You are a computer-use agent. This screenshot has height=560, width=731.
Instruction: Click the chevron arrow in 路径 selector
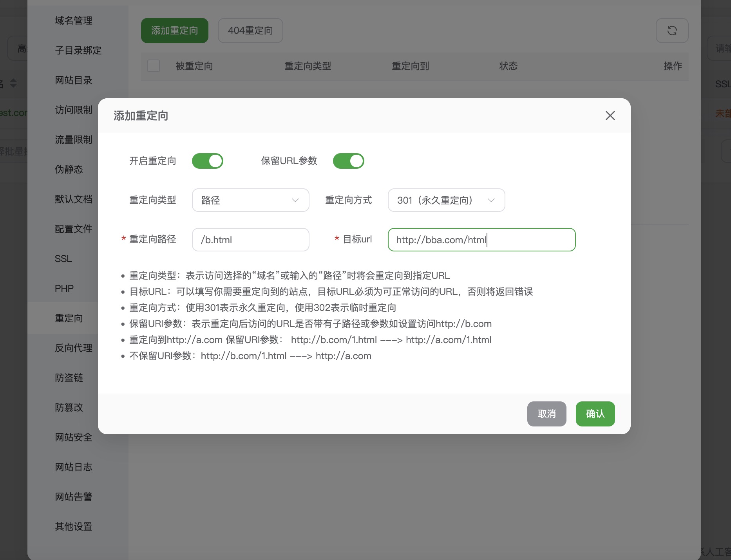(295, 200)
